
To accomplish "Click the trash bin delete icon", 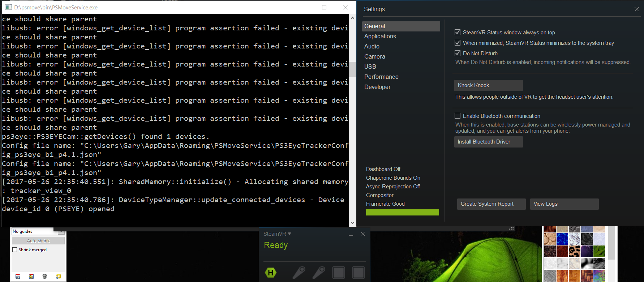I will tap(44, 276).
